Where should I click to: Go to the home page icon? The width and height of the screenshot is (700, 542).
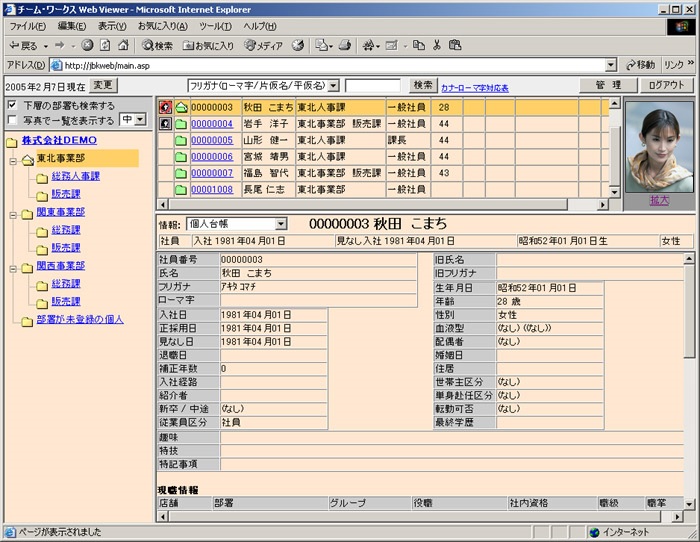tap(123, 45)
